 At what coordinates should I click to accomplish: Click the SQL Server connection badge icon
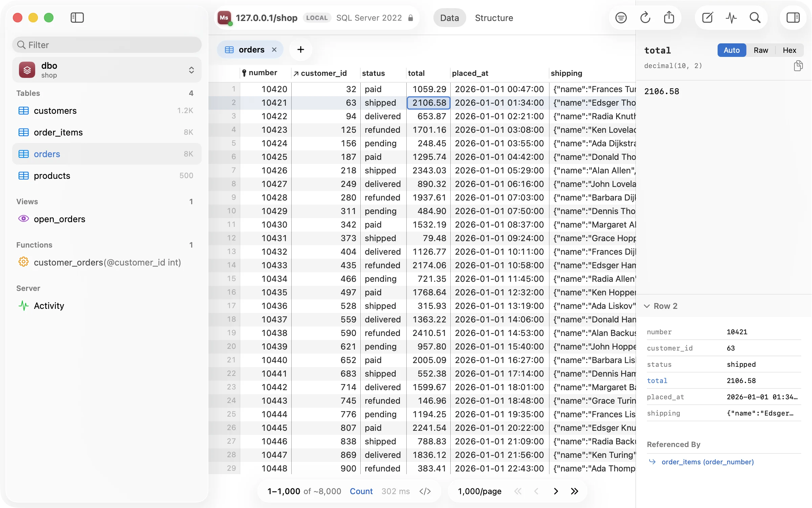(224, 18)
